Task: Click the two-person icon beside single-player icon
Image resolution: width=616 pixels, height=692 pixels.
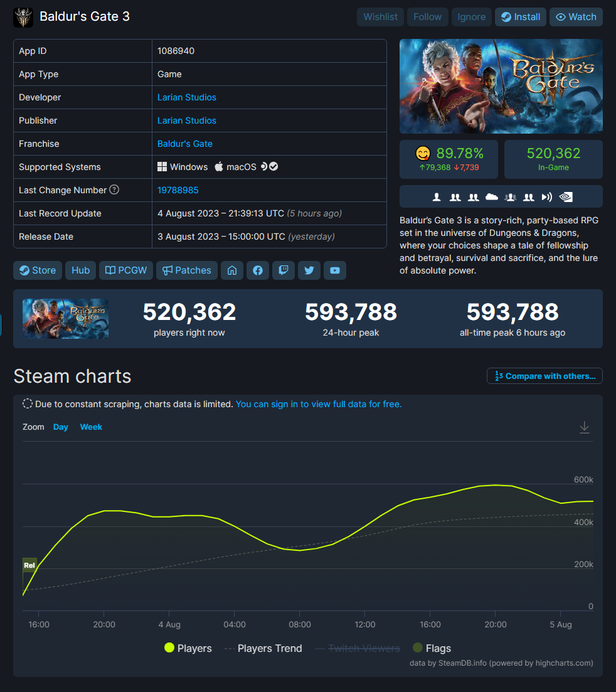Action: (455, 197)
